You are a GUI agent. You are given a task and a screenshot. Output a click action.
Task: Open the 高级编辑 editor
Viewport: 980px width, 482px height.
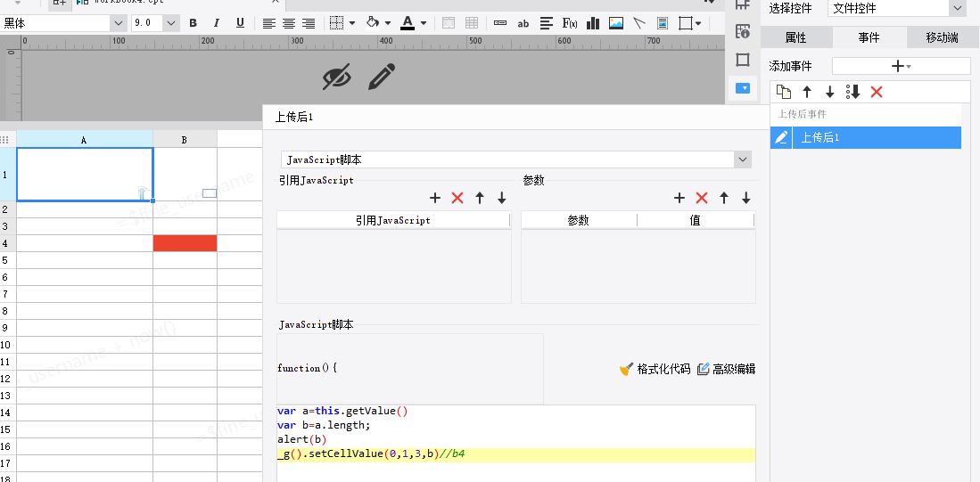[x=726, y=369]
